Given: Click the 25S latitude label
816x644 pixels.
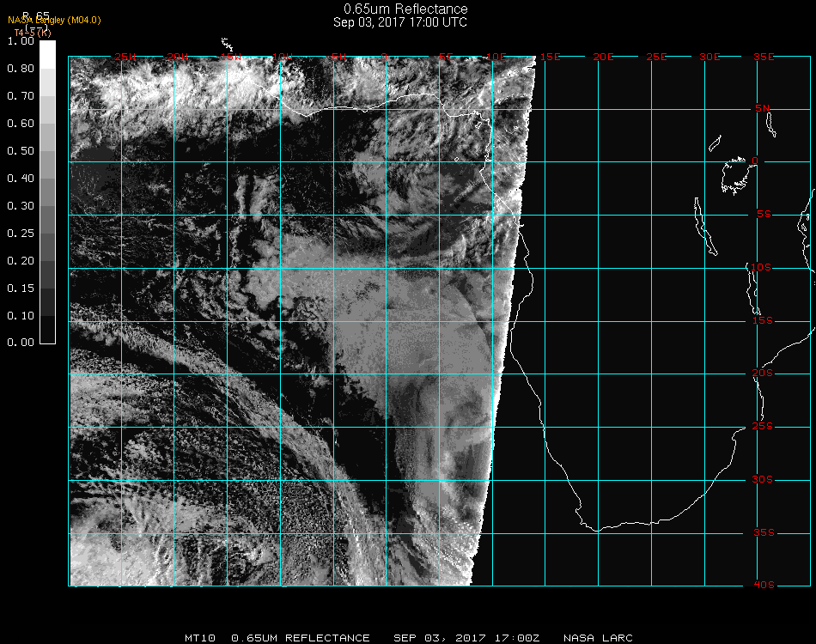Looking at the screenshot, I should point(763,427).
